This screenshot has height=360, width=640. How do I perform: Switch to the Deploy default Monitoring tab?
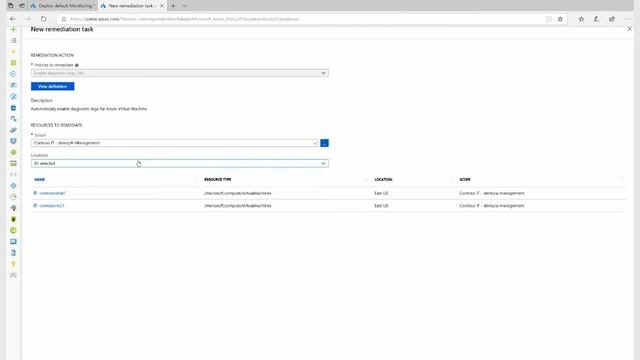coord(63,6)
